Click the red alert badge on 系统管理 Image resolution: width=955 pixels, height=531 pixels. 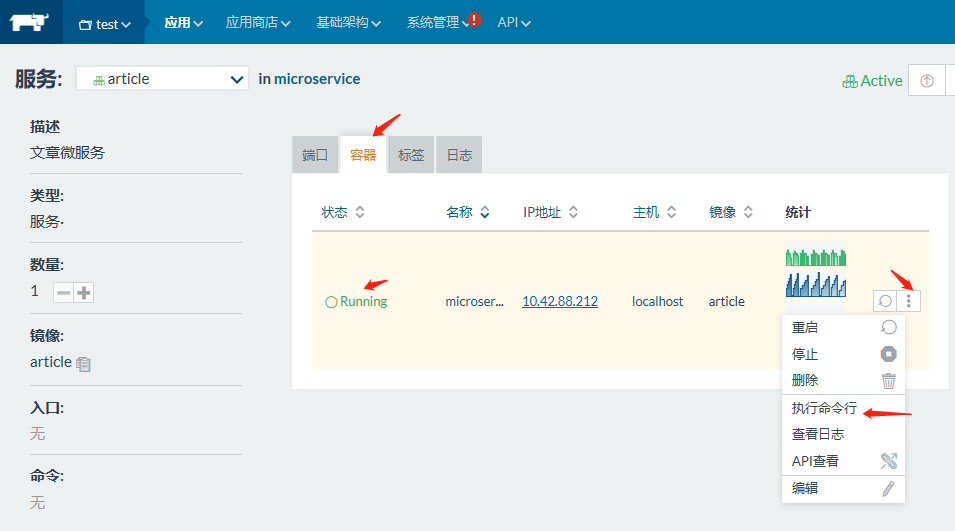coord(474,19)
